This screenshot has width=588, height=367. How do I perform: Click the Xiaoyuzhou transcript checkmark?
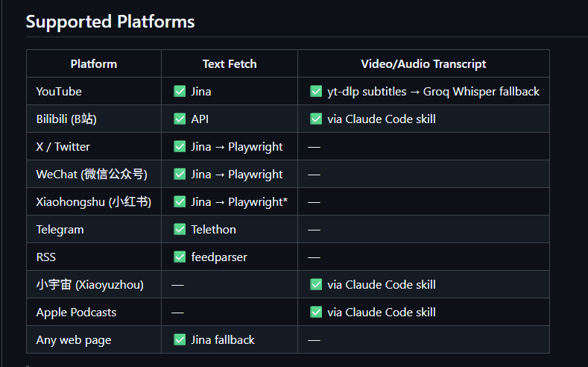point(316,284)
